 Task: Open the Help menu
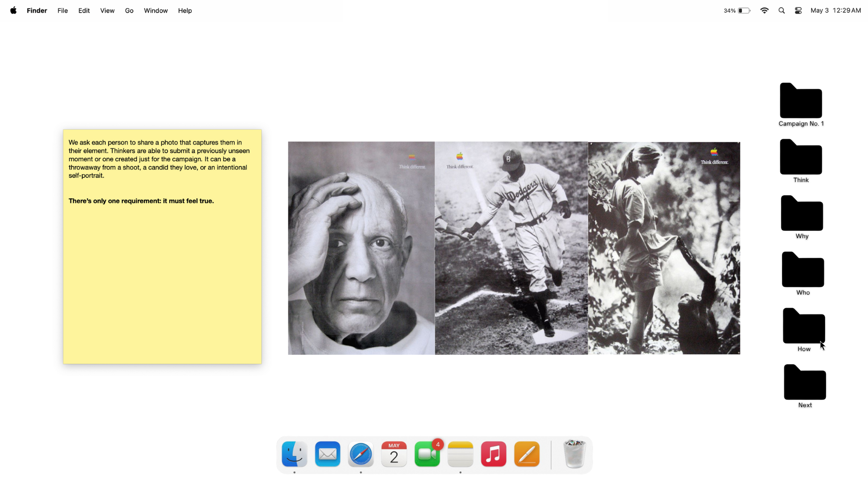point(185,10)
